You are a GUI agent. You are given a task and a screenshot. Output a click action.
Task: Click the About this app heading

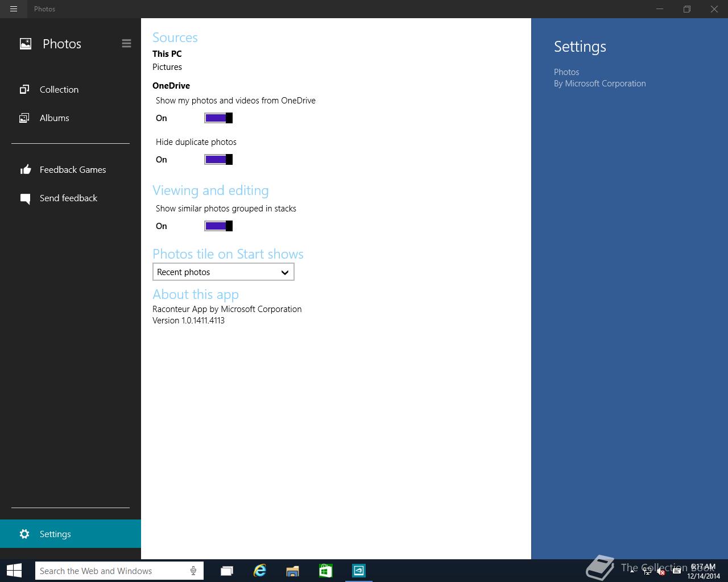196,294
